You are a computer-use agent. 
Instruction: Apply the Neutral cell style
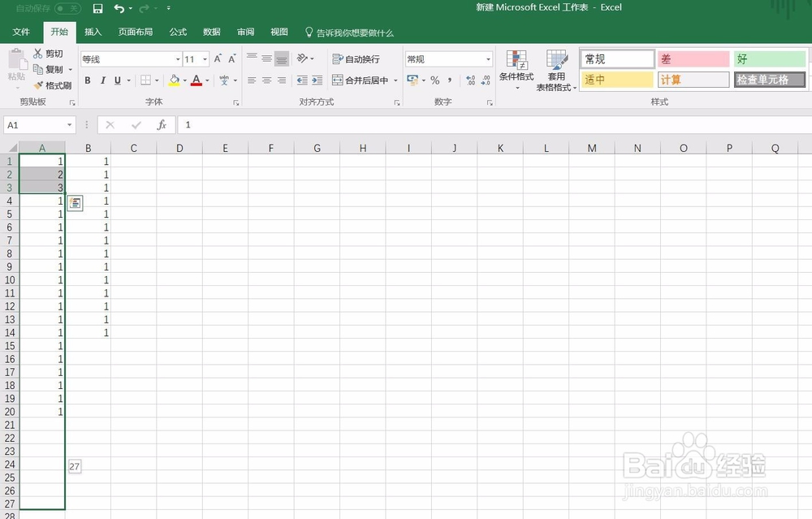tap(617, 80)
